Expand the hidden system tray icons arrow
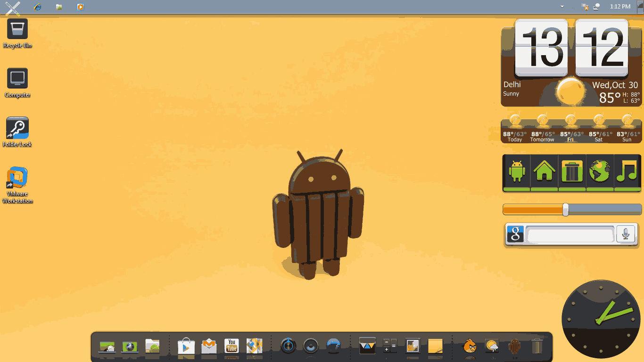 click(x=562, y=7)
